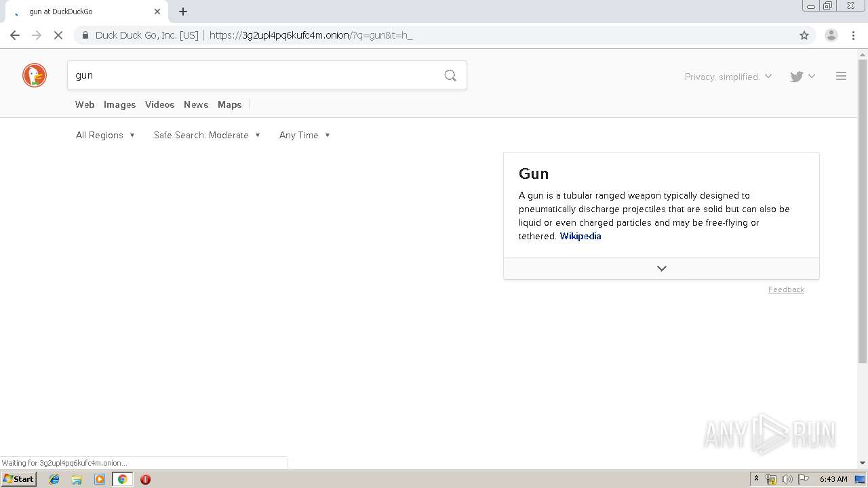This screenshot has width=868, height=488.
Task: Click the browser forward arrow
Action: tap(37, 35)
